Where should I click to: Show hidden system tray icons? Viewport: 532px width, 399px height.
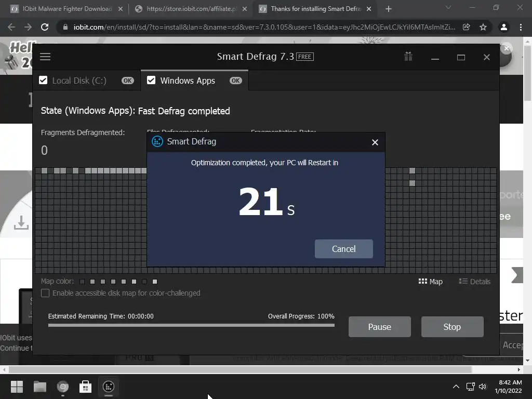(456, 387)
